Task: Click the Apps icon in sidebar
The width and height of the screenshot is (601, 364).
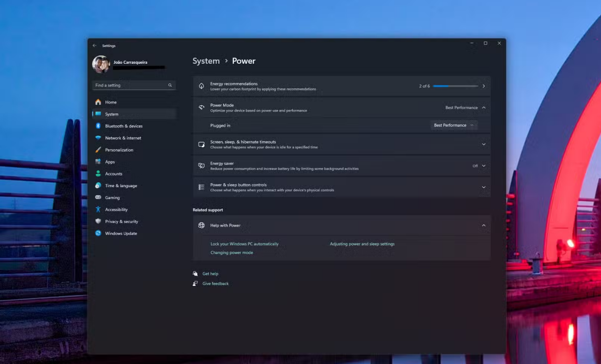Action: pos(98,162)
